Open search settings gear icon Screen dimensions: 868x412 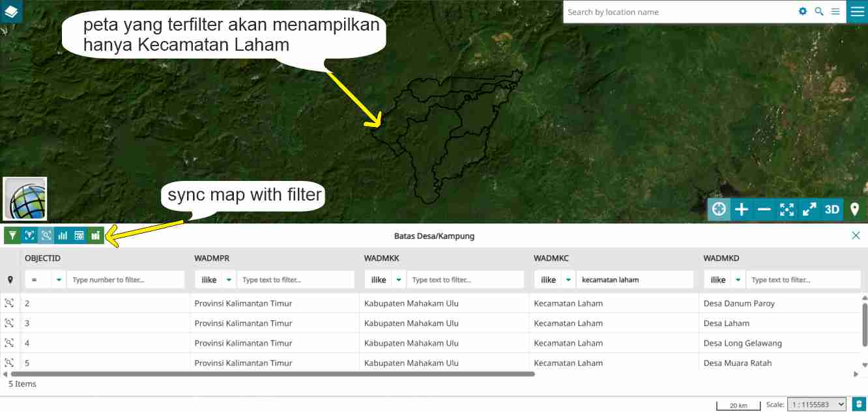803,12
